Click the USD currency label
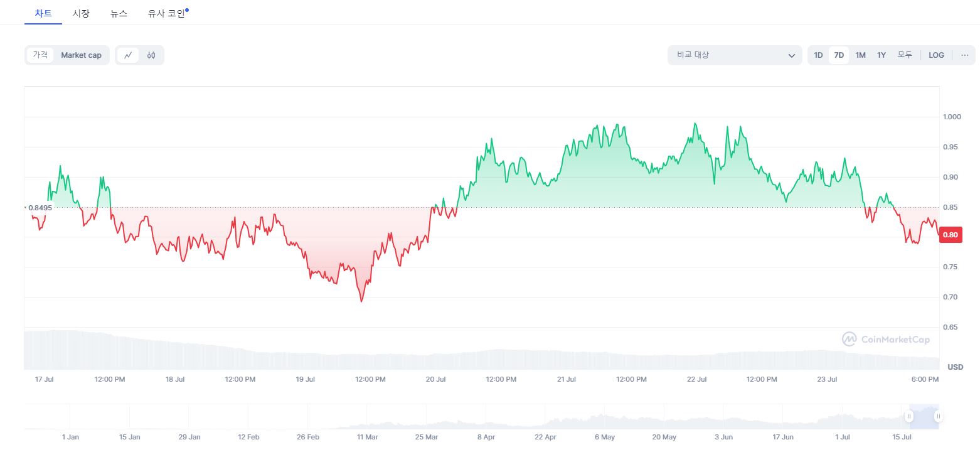 pyautogui.click(x=955, y=367)
